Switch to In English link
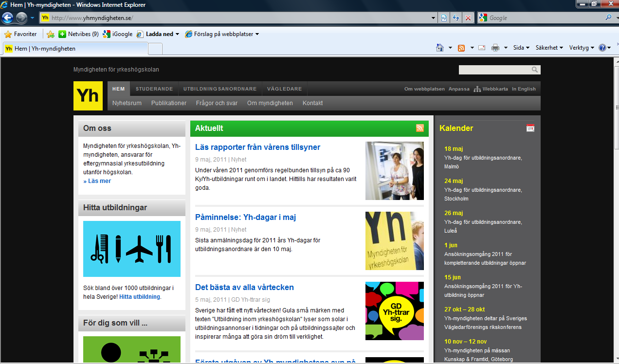 tap(524, 89)
